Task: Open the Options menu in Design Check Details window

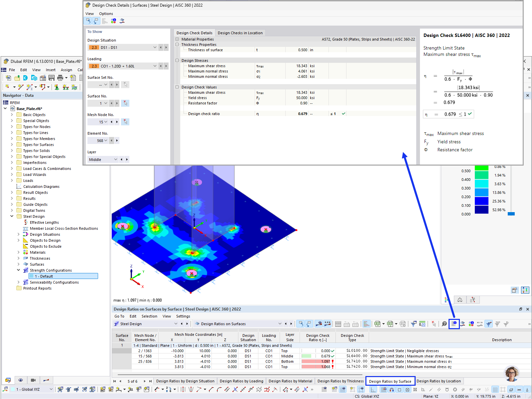Action: click(x=106, y=14)
